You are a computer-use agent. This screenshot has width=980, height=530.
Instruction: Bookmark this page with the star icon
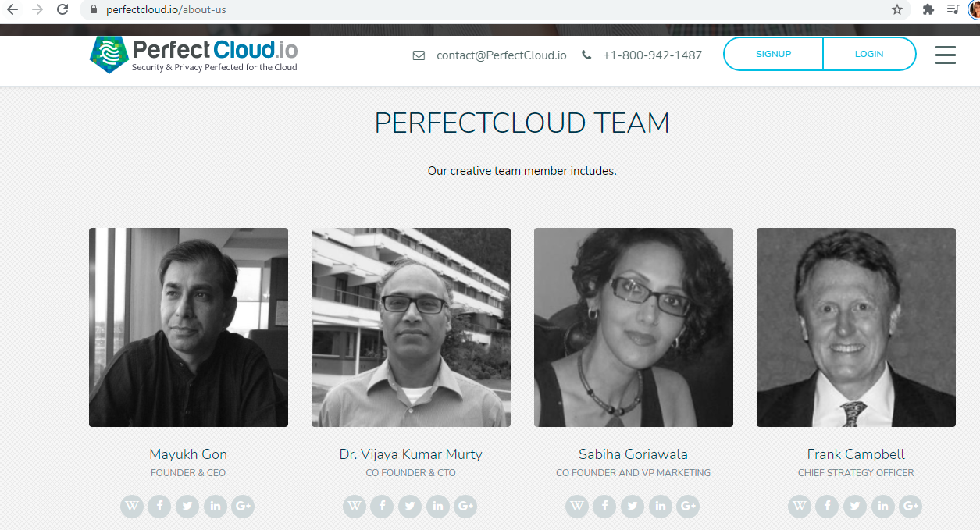tap(897, 10)
